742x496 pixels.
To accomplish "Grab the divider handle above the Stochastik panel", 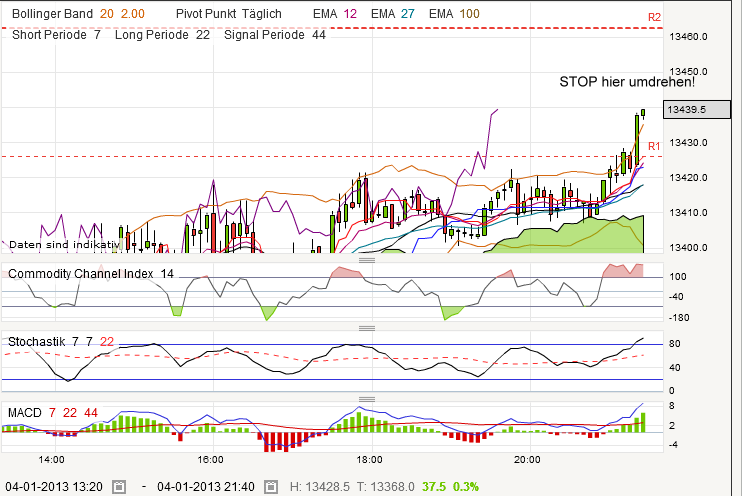I will [367, 328].
